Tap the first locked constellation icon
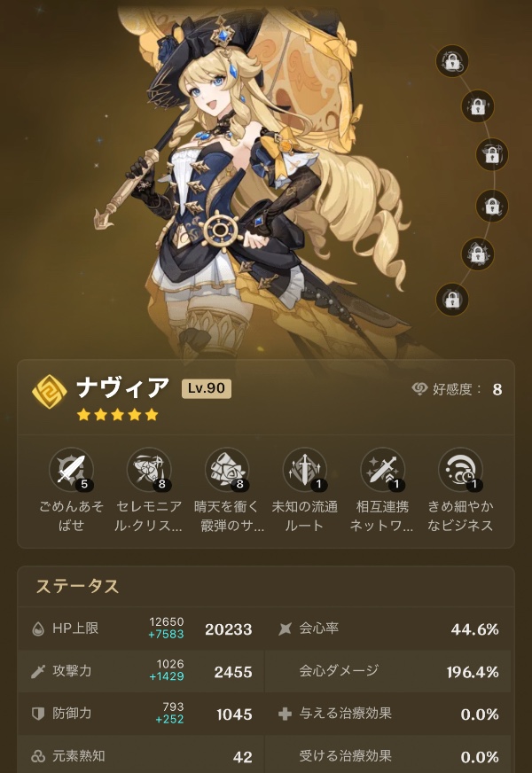The image size is (532, 773). pos(452,61)
